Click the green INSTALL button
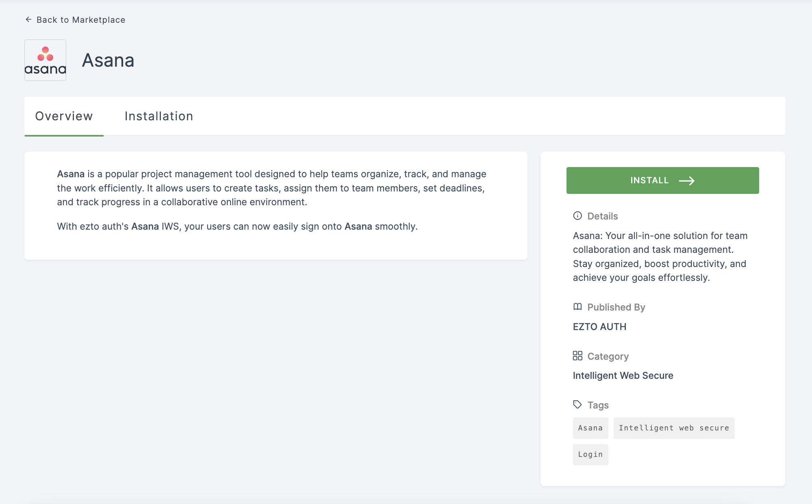The height and width of the screenshot is (504, 812). 662,180
